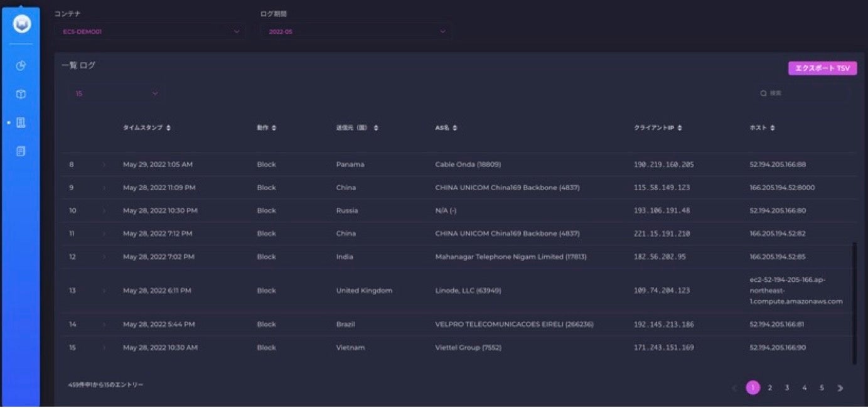Click the amazonaws.com host entry
868x408 pixels.
(x=796, y=291)
